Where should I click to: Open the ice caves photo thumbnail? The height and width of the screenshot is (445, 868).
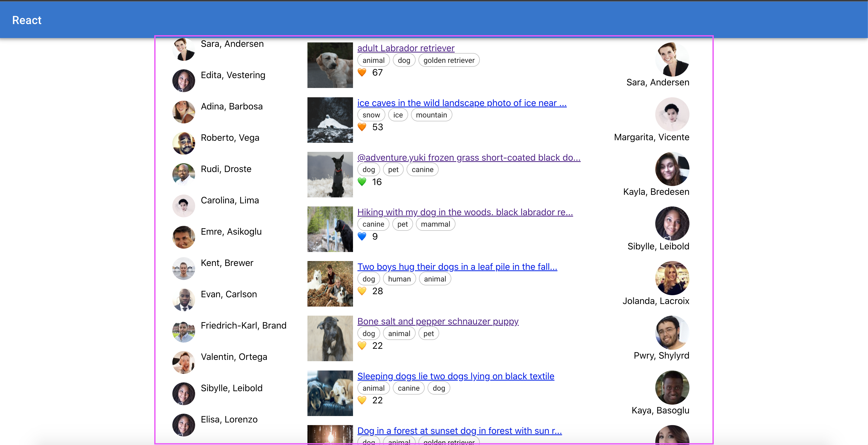coord(330,120)
